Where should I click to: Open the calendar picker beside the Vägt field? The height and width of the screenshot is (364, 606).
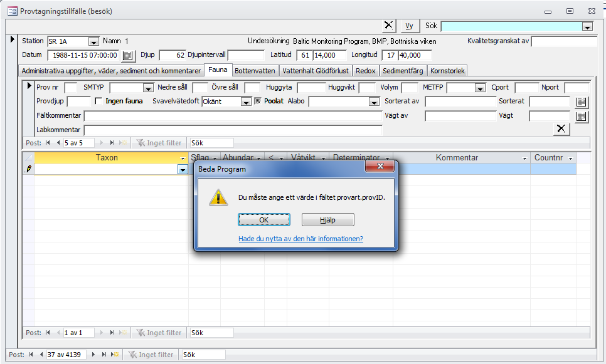coord(582,116)
